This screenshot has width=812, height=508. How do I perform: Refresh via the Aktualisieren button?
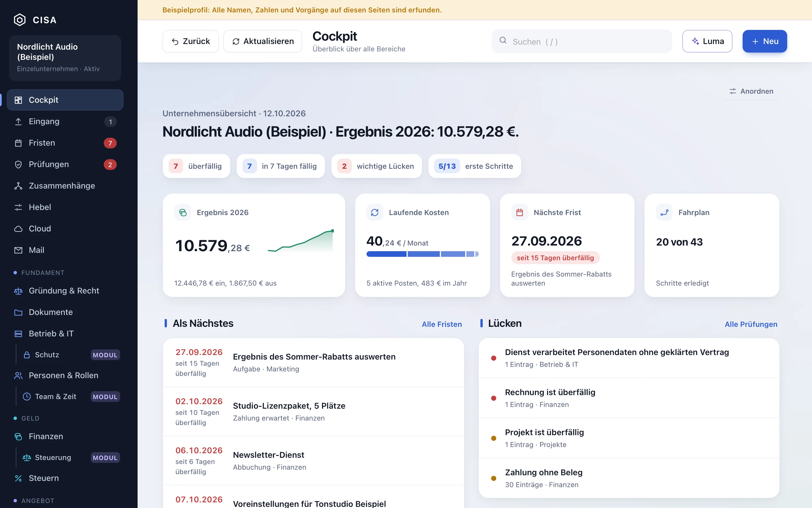coord(263,41)
